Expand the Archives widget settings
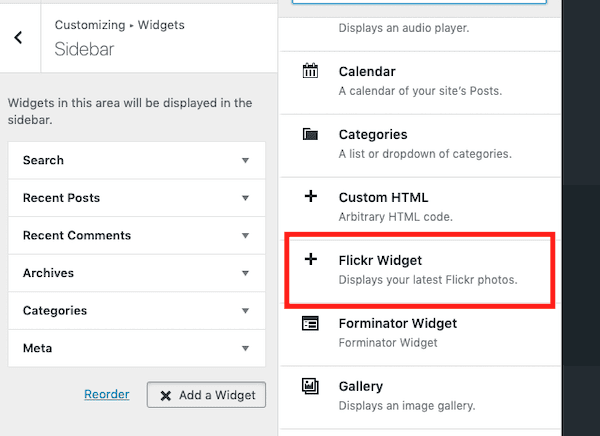This screenshot has height=436, width=600. [x=245, y=273]
